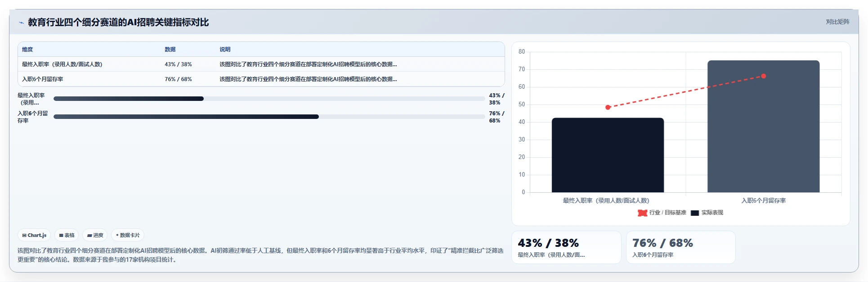Click the red benchmark point above 最终入职率 bar
The image size is (868, 282).
click(608, 107)
